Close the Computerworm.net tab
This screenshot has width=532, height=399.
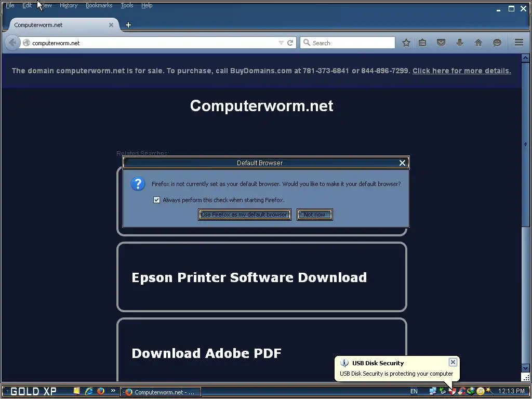[111, 25]
